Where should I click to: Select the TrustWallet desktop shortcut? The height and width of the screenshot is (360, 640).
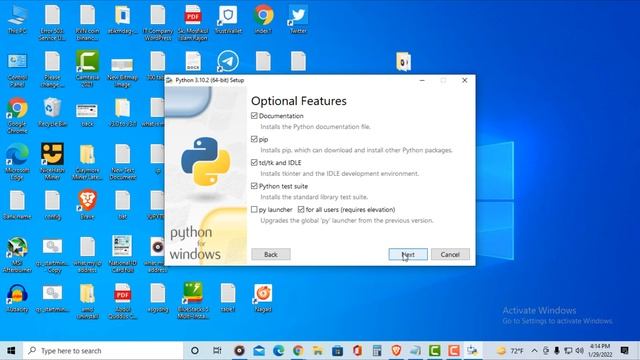click(228, 20)
